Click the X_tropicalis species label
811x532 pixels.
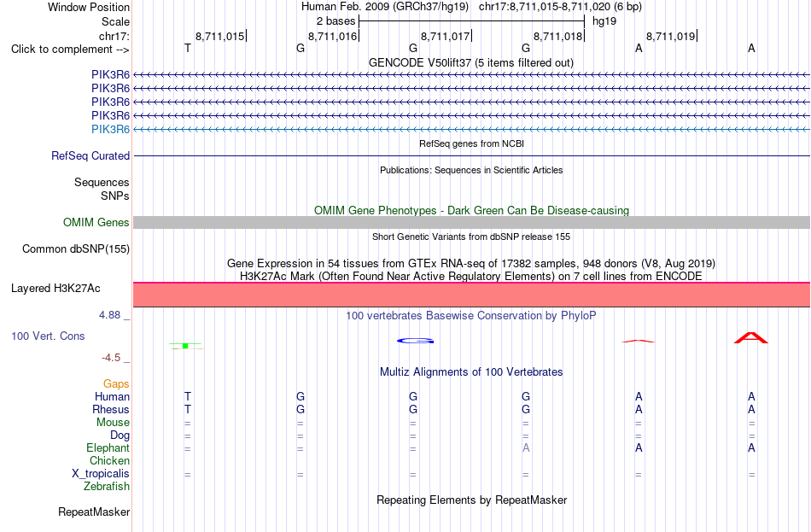(101, 474)
